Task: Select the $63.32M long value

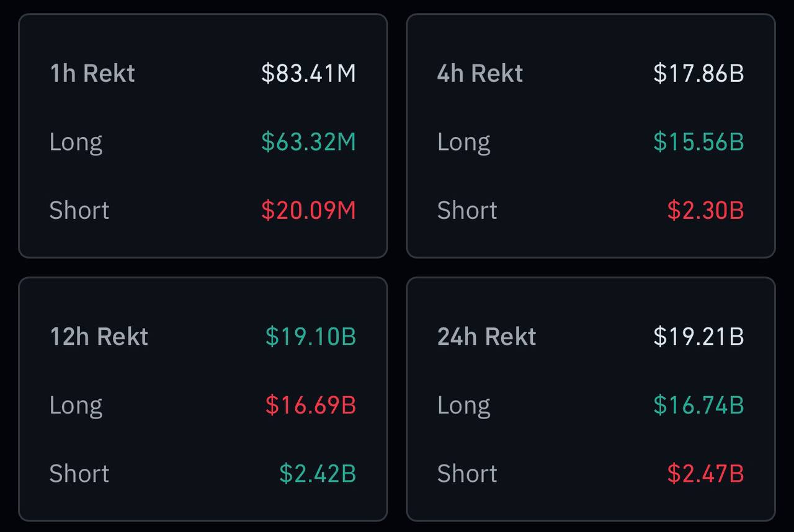Action: [308, 142]
